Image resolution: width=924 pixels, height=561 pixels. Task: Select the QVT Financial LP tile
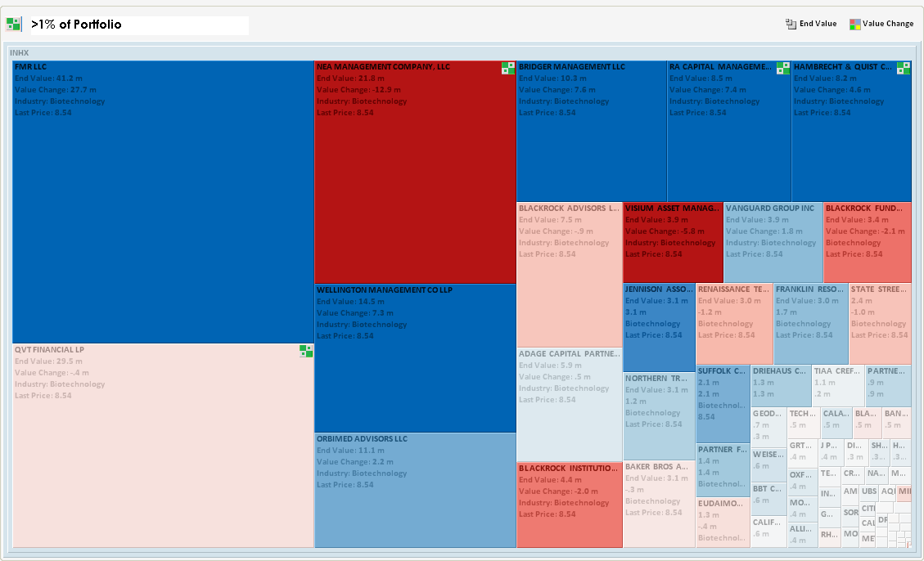tap(163, 446)
